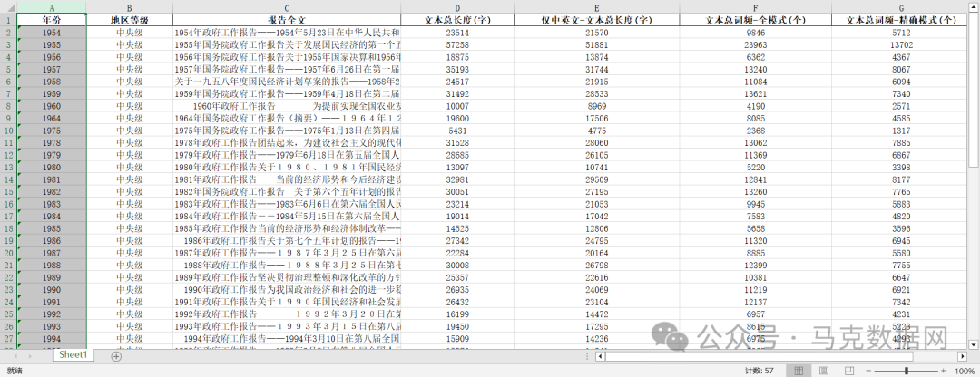
Task: Select report text cell for 1985
Action: [x=287, y=228]
